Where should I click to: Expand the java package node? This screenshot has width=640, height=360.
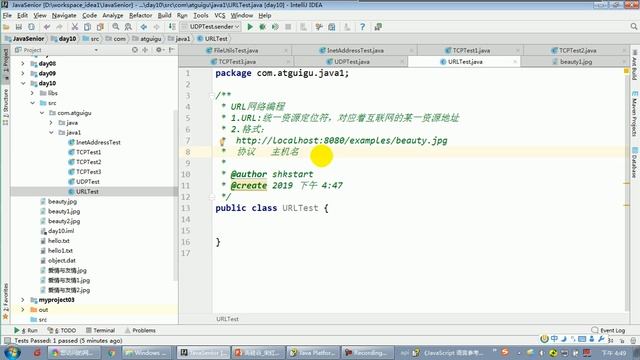pyautogui.click(x=51, y=122)
